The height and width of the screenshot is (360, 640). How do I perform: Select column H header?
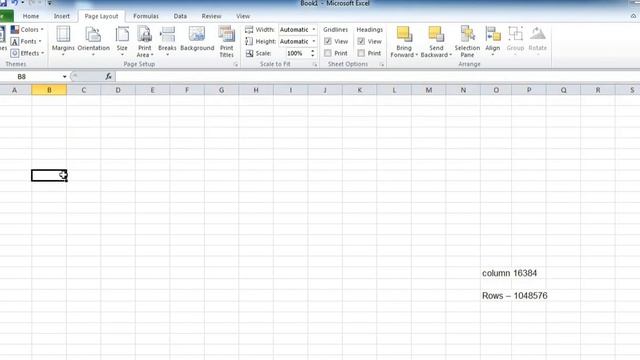pyautogui.click(x=256, y=90)
